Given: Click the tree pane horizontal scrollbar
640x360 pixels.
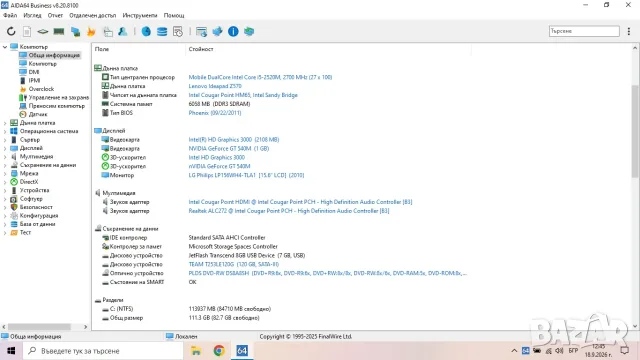Looking at the screenshot, I should [40, 327].
